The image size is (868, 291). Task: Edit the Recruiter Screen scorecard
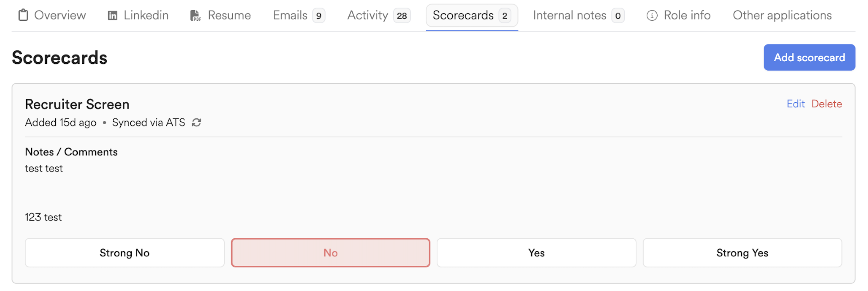tap(795, 104)
